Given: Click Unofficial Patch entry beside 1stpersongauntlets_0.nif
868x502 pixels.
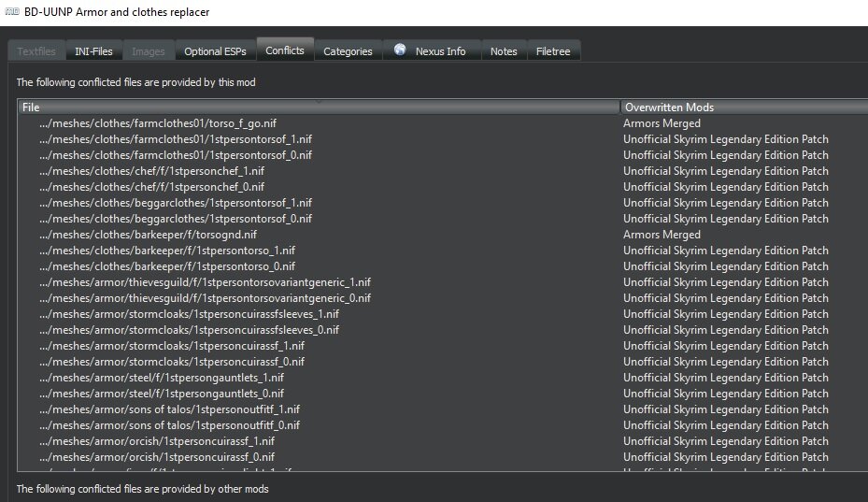Looking at the screenshot, I should point(726,394).
